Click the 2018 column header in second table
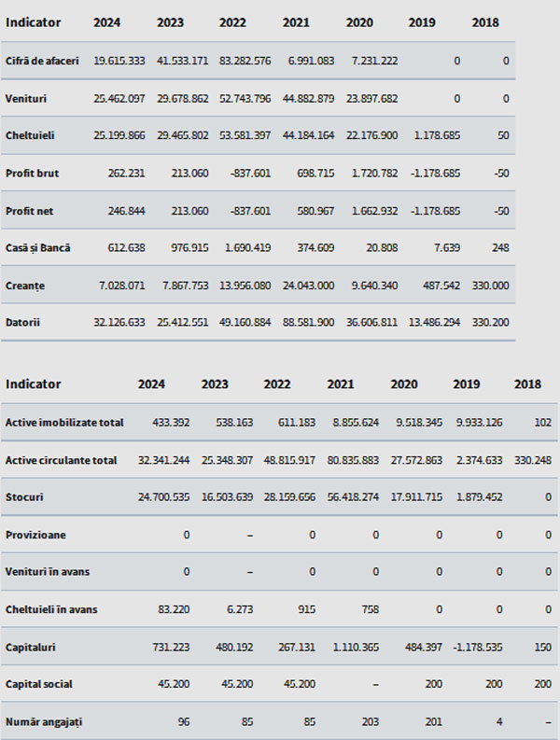 [527, 384]
